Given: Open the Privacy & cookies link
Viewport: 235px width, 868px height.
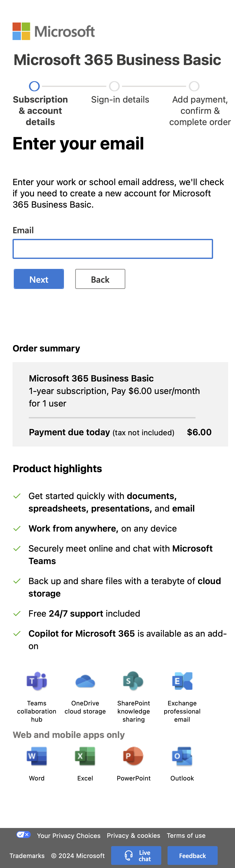Looking at the screenshot, I should 133,835.
